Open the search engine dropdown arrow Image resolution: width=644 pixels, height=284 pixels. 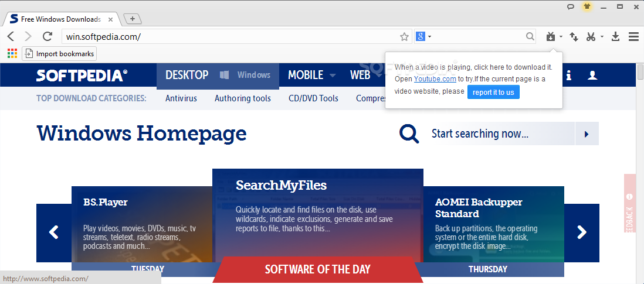coord(429,36)
